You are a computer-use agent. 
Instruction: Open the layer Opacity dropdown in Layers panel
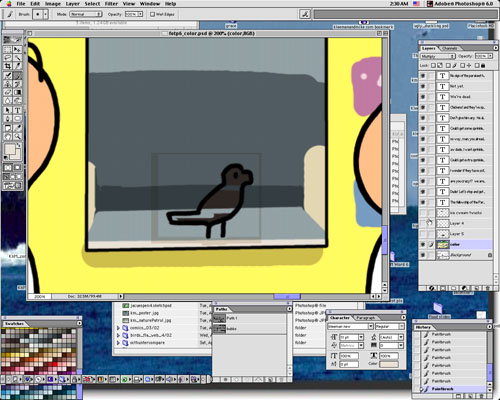(x=490, y=56)
